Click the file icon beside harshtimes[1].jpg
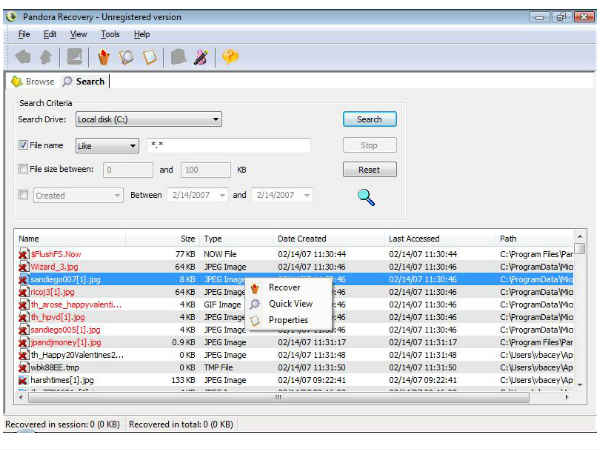 (23, 380)
